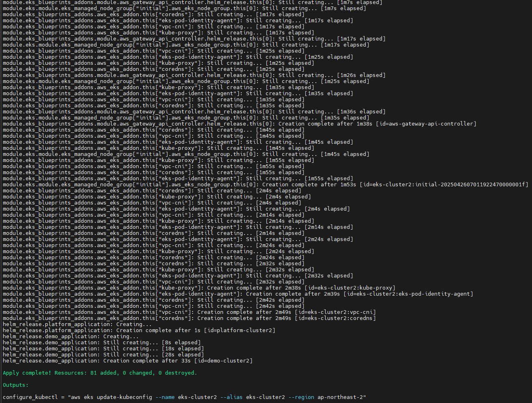Click coredns '[2m4s elapsed]' line

[152, 190]
